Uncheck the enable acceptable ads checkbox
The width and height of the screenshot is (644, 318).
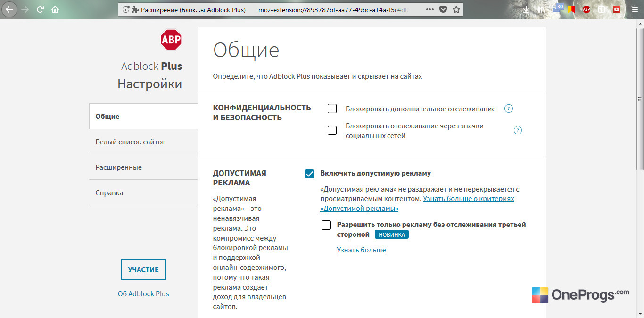tap(309, 174)
